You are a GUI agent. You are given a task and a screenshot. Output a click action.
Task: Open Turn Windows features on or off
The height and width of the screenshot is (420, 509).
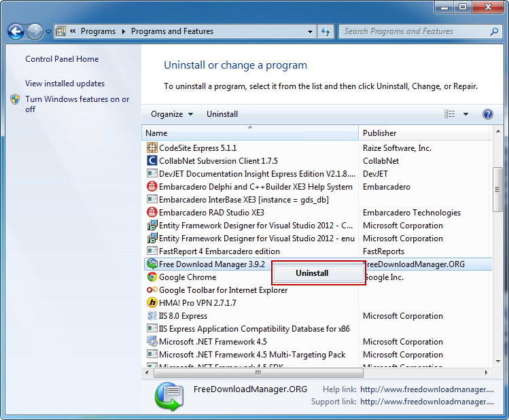[x=77, y=104]
